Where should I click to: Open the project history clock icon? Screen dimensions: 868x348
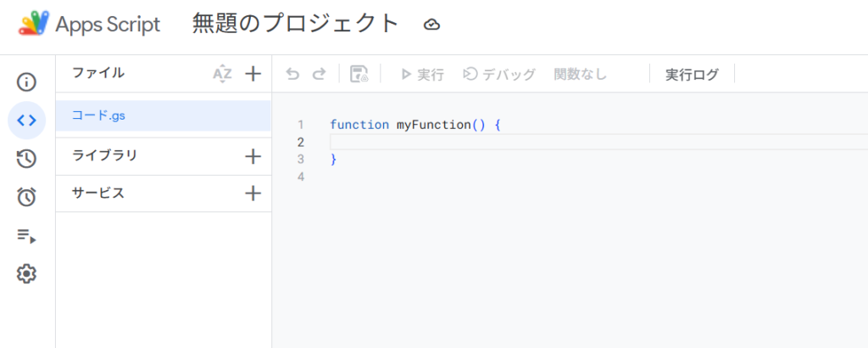point(26,159)
